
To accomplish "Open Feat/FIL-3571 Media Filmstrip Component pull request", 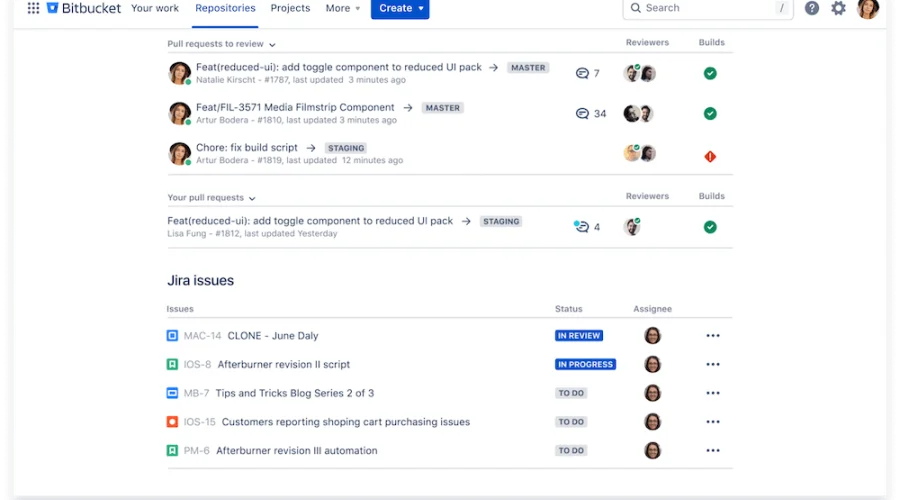I will click(x=295, y=107).
